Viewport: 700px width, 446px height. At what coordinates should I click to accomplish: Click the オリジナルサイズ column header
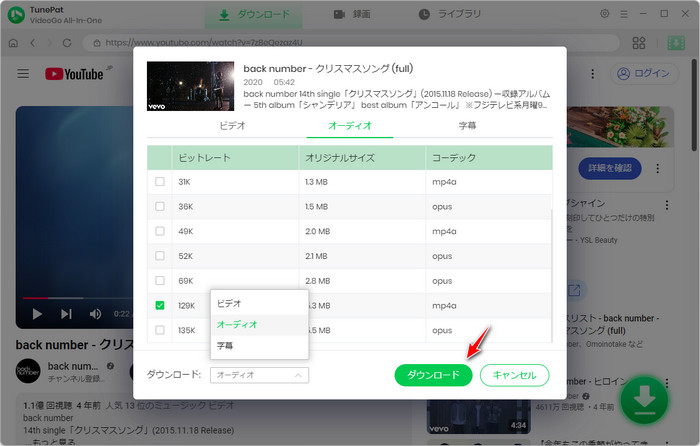pos(362,158)
